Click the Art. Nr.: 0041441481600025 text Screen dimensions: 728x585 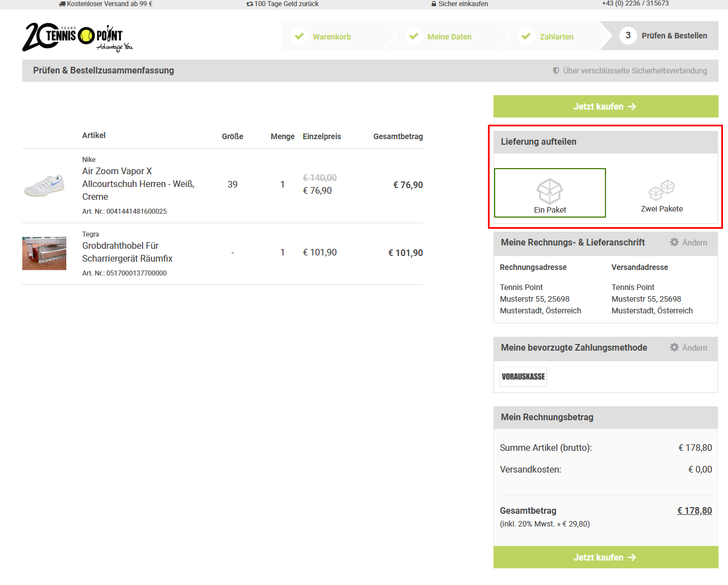124,212
